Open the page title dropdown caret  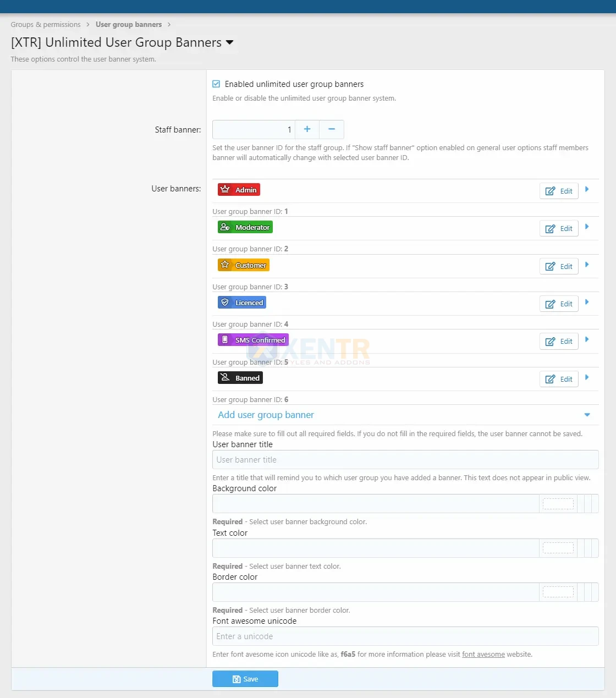(x=230, y=42)
